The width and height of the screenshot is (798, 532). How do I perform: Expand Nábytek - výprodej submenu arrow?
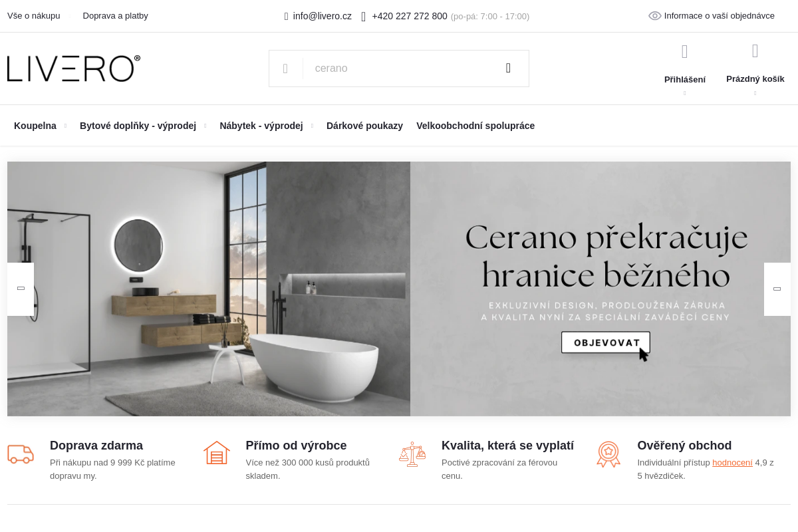pyautogui.click(x=312, y=126)
